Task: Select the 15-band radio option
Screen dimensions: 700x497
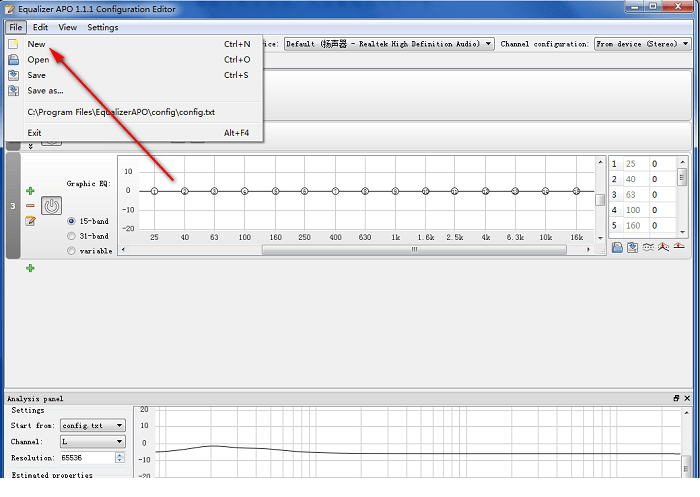Action: click(71, 221)
